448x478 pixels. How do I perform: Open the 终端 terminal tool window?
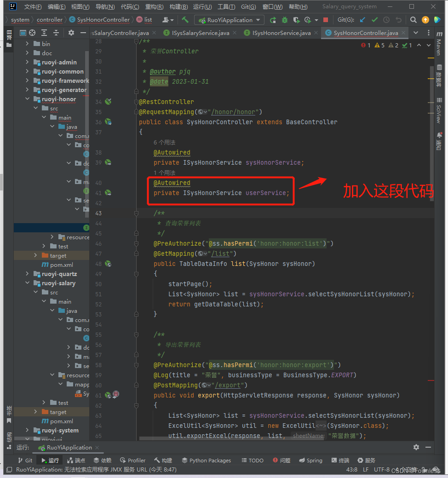coord(340,461)
